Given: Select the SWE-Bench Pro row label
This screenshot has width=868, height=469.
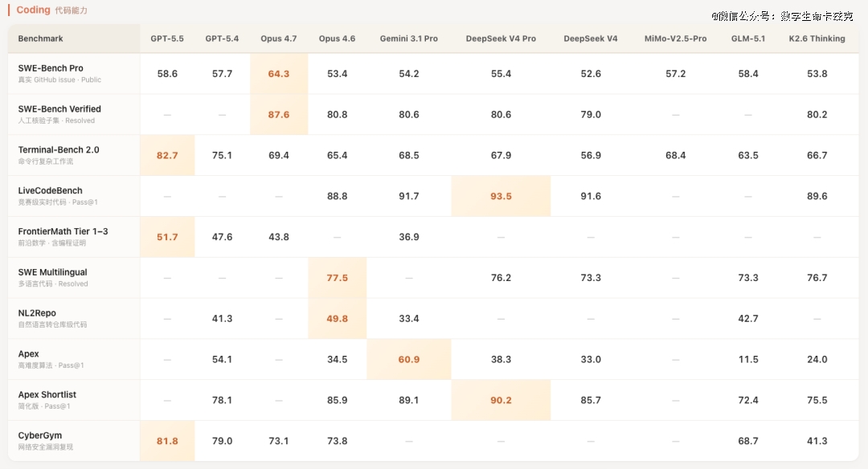Looking at the screenshot, I should (51, 68).
